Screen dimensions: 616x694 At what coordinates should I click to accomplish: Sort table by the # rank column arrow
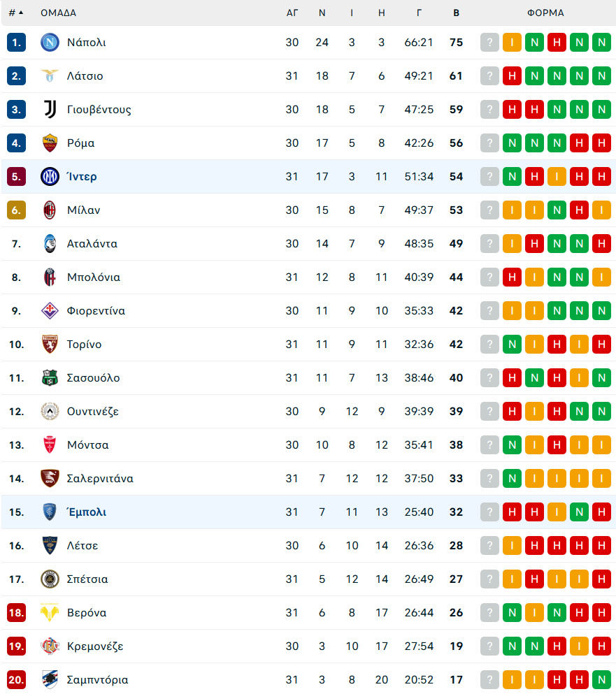coord(16,13)
